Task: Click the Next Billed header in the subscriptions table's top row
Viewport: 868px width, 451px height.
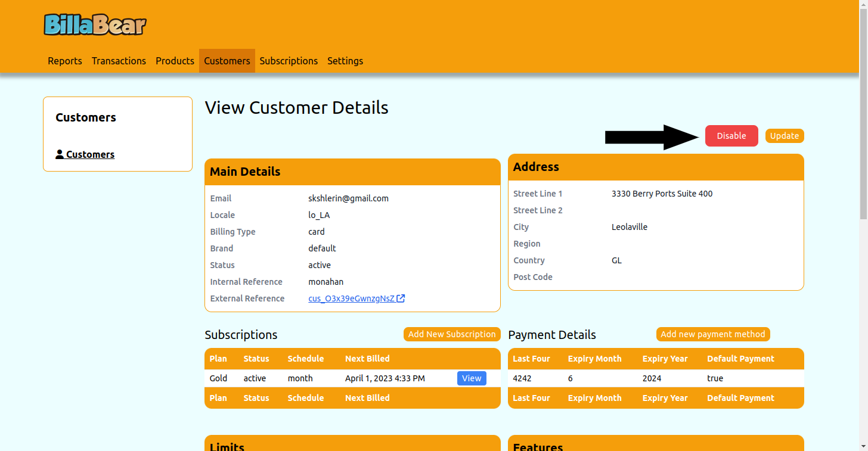Action: [x=367, y=359]
